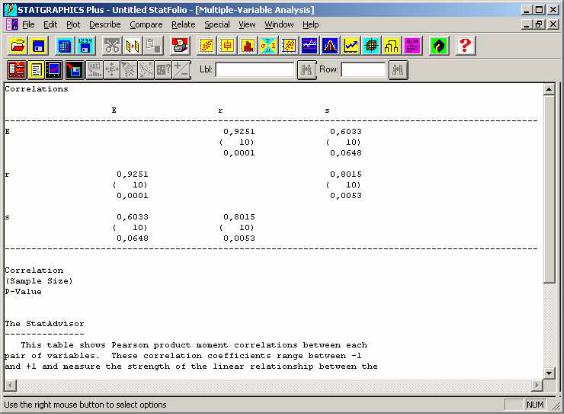This screenshot has width=564, height=414.
Task: Click the yellow Tabular options icon
Action: [36, 70]
